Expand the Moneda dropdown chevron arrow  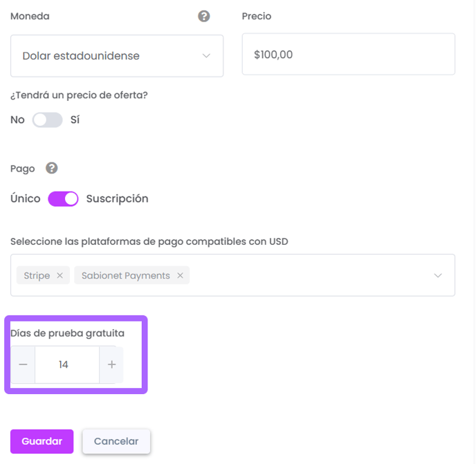pos(206,56)
